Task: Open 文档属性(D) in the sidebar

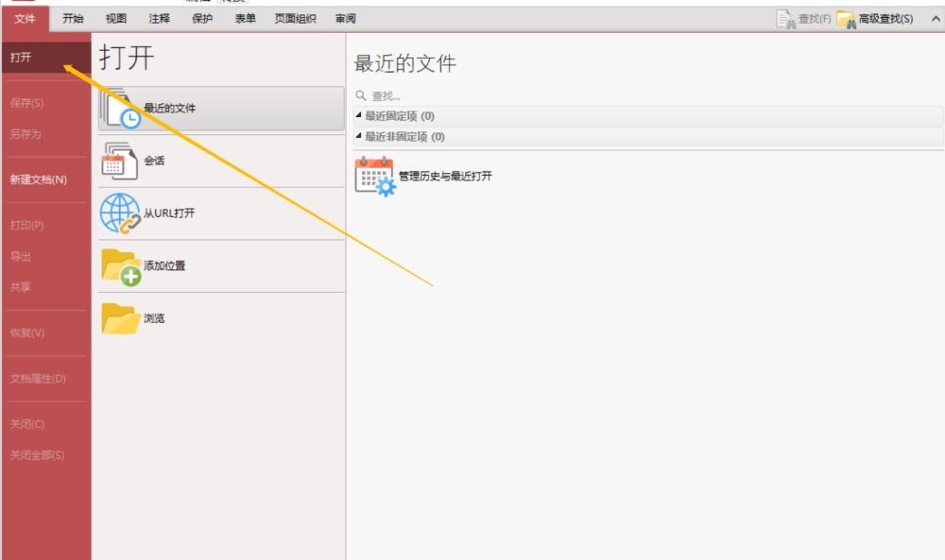Action: pos(38,378)
